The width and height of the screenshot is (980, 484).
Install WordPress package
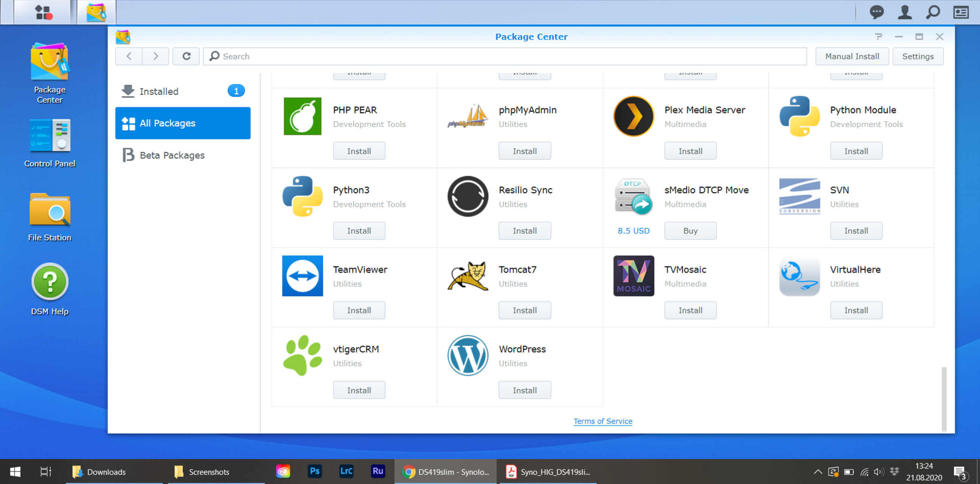coord(525,390)
